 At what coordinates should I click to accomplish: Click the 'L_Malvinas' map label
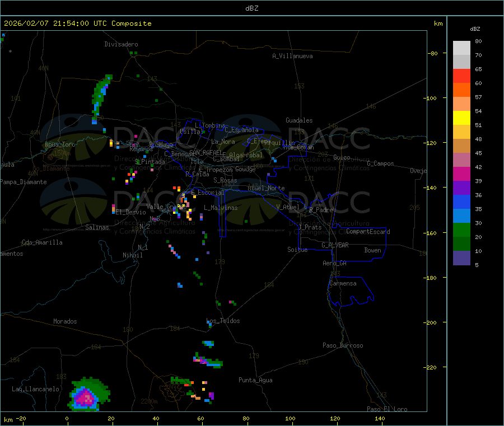point(221,208)
